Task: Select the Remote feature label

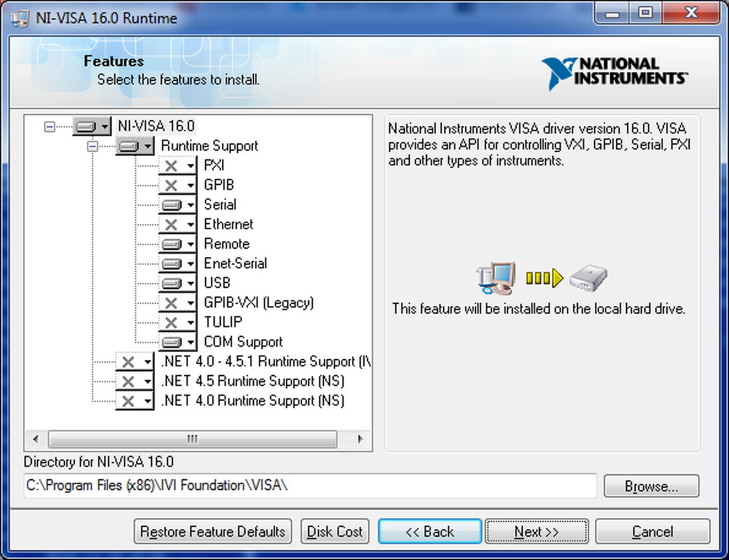Action: [227, 244]
